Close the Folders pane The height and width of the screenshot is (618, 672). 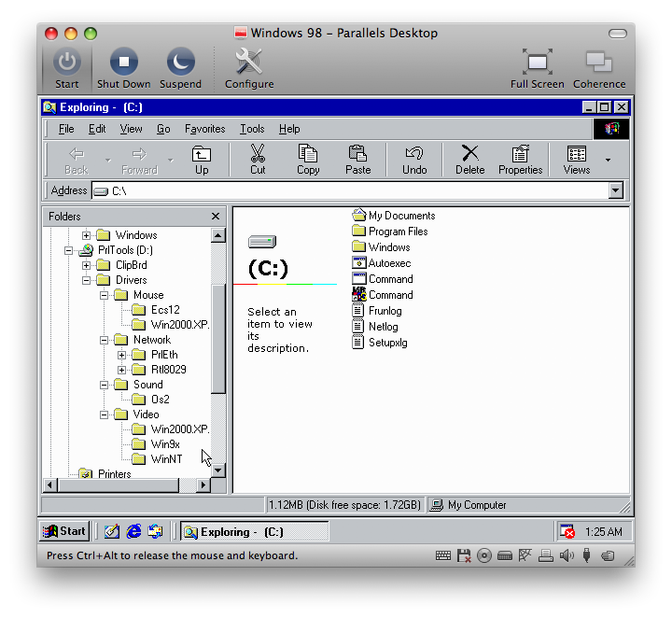click(x=216, y=216)
